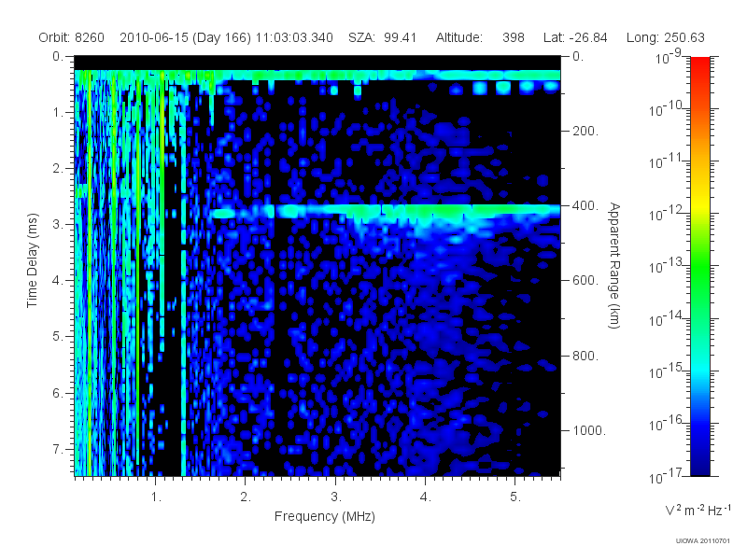
Task: Click the '4.' time delay tick label
Action: 58,281
